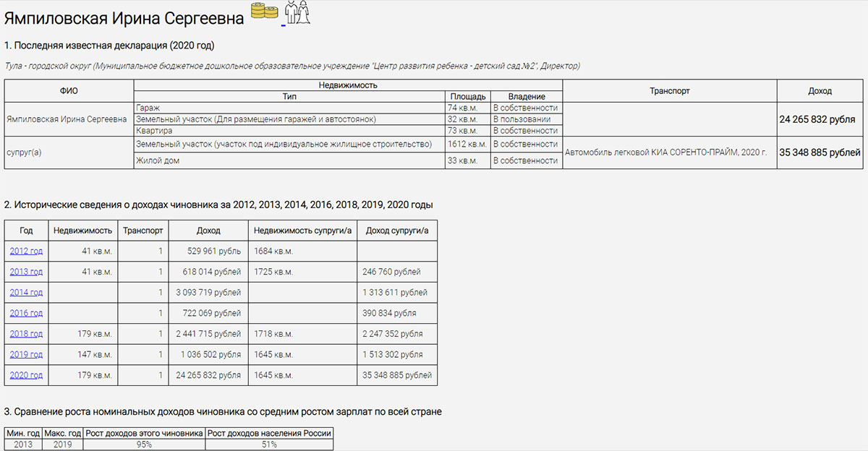Viewport: 868px width, 451px height.
Task: Open the 2013 год declaration link
Action: (x=26, y=272)
